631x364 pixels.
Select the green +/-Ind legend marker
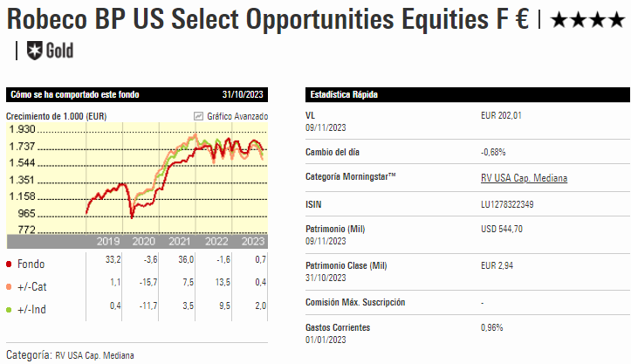pyautogui.click(x=10, y=309)
